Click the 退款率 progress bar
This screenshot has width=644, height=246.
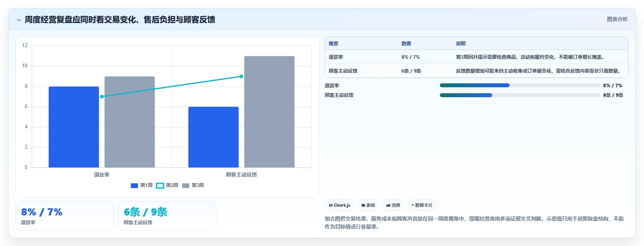519,85
